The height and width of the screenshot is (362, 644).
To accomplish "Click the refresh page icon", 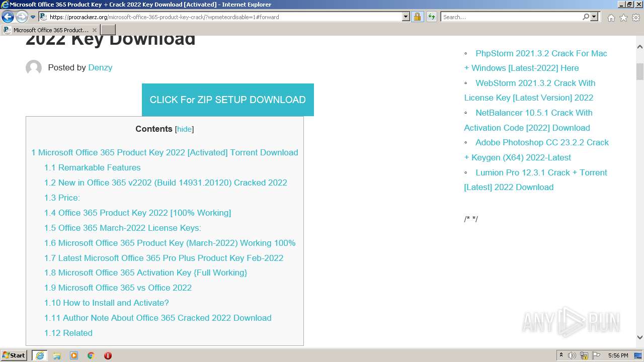I will 432,17.
